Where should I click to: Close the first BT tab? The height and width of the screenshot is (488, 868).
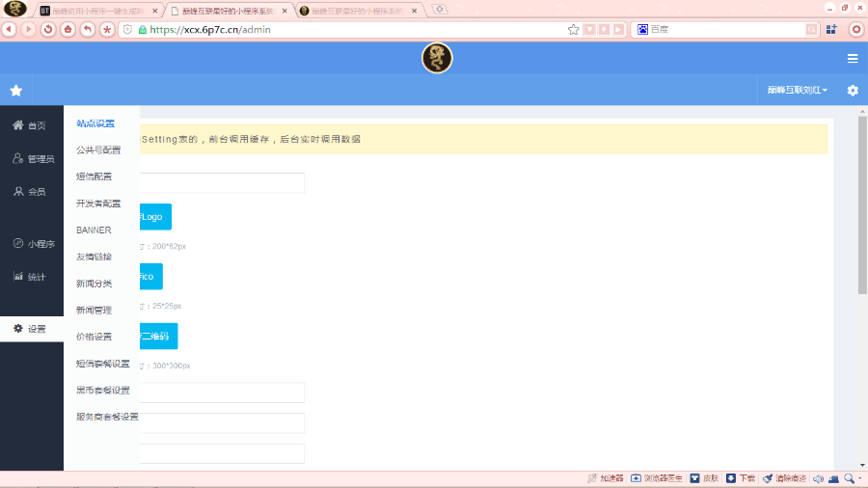point(154,11)
